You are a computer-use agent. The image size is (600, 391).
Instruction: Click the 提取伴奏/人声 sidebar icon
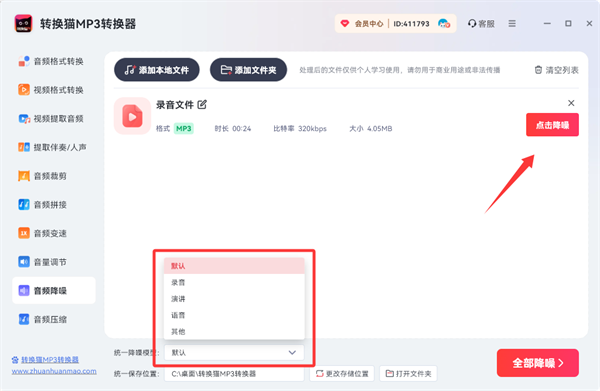pyautogui.click(x=24, y=147)
